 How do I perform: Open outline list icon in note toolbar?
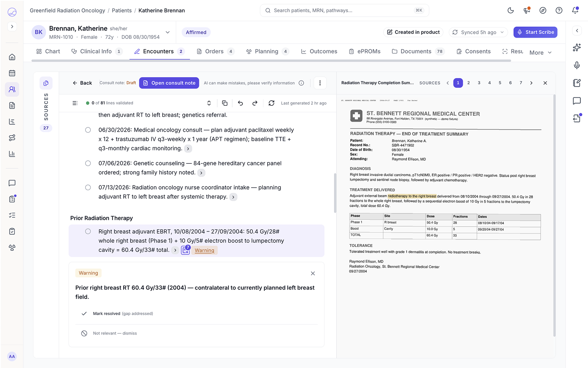click(x=75, y=103)
